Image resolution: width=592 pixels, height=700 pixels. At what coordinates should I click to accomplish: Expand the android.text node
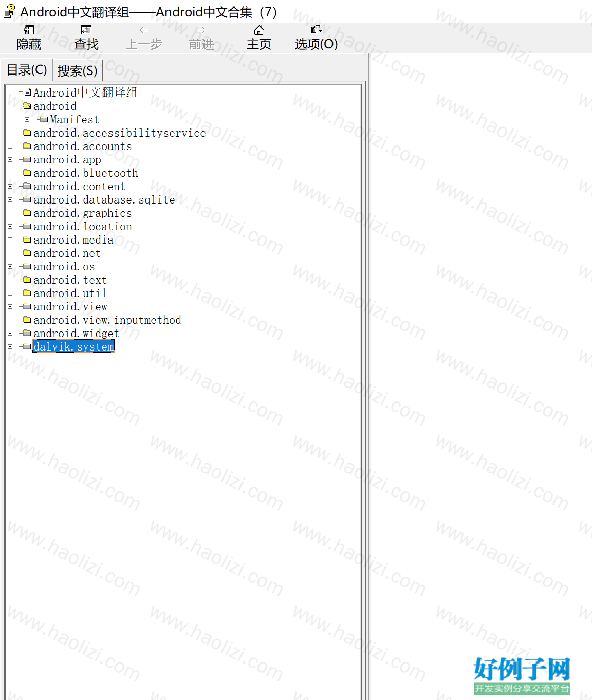coord(10,280)
